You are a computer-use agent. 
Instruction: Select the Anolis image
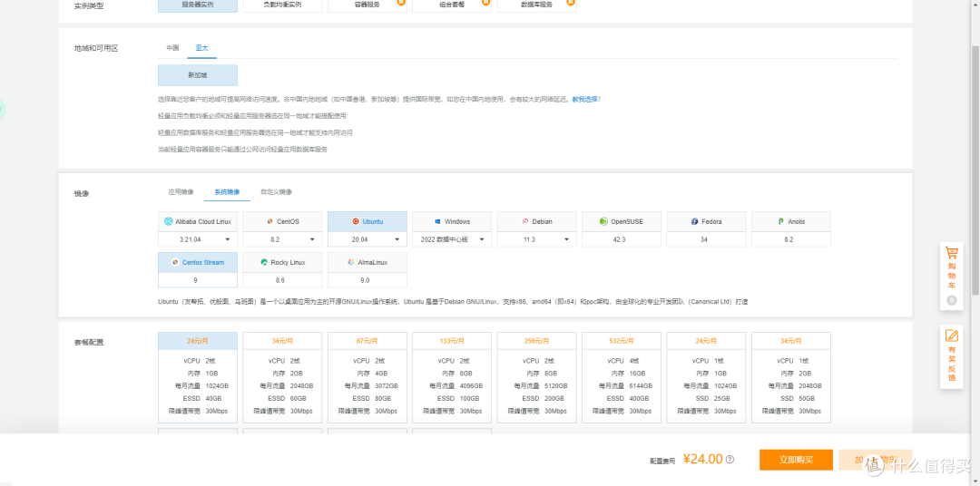point(791,221)
